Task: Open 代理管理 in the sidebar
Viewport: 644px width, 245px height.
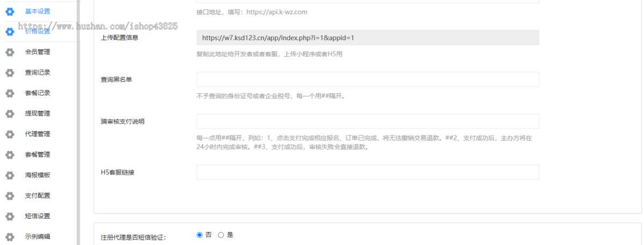Action: (38, 134)
